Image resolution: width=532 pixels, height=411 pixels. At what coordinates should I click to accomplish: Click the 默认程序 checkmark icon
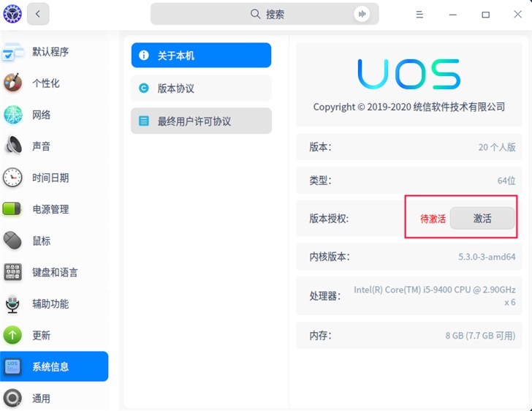coord(13,52)
